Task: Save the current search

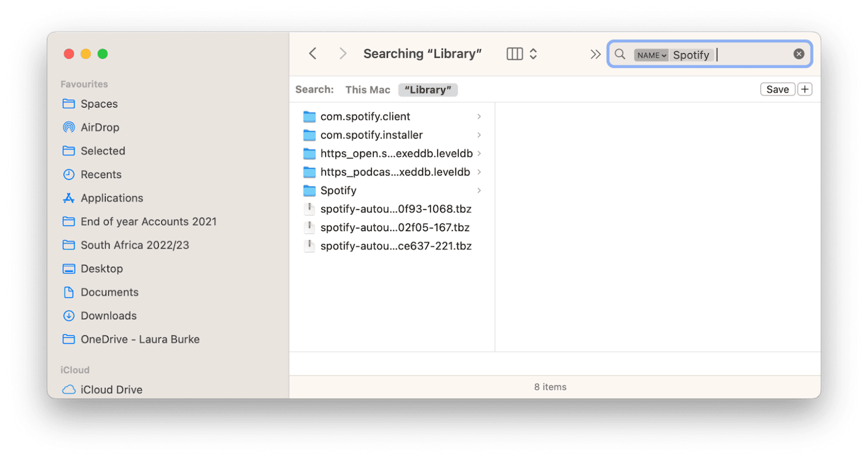Action: click(x=777, y=89)
